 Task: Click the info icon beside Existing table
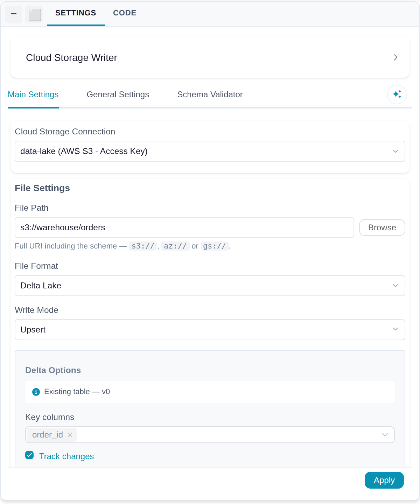(x=36, y=392)
